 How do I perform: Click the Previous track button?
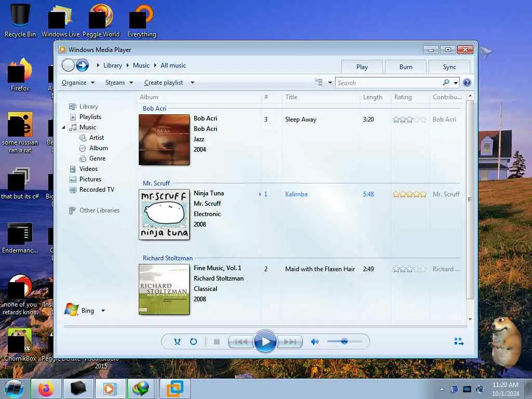click(241, 341)
